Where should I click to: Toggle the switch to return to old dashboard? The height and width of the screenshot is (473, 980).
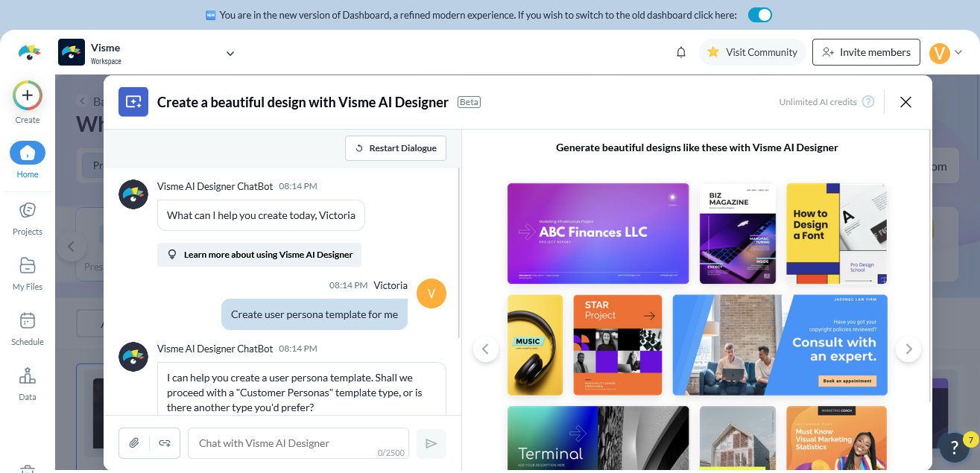coord(759,14)
